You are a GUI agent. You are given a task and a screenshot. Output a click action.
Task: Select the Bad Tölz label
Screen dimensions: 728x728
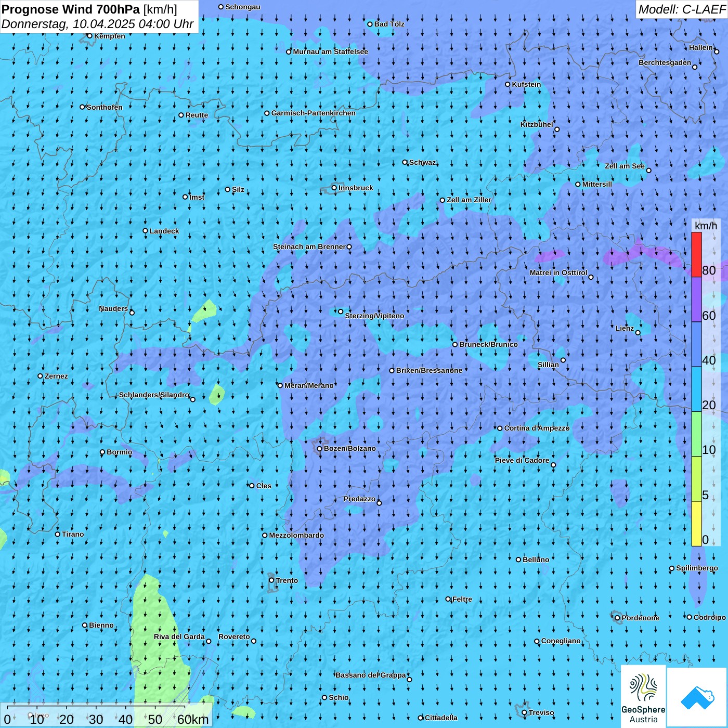[389, 24]
